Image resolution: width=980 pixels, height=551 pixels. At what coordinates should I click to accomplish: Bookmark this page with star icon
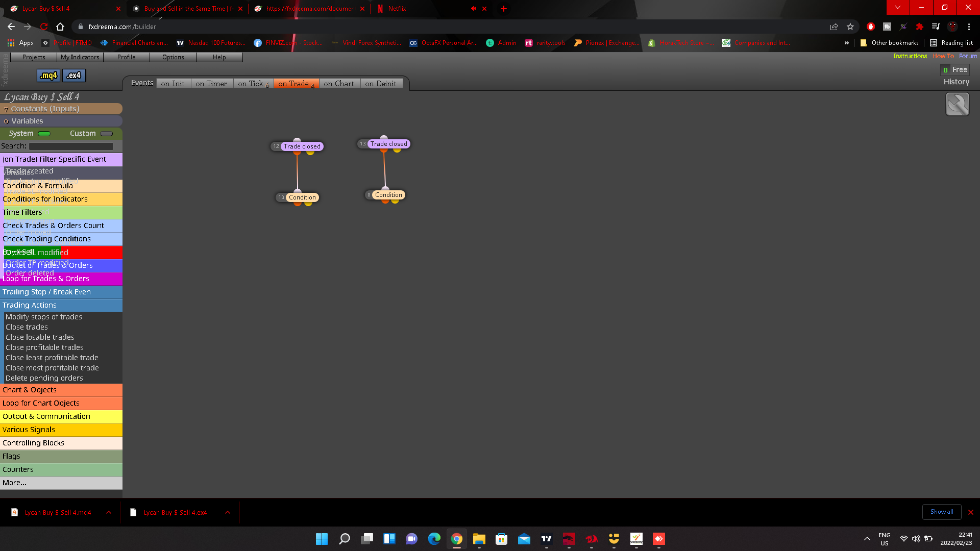click(x=850, y=27)
